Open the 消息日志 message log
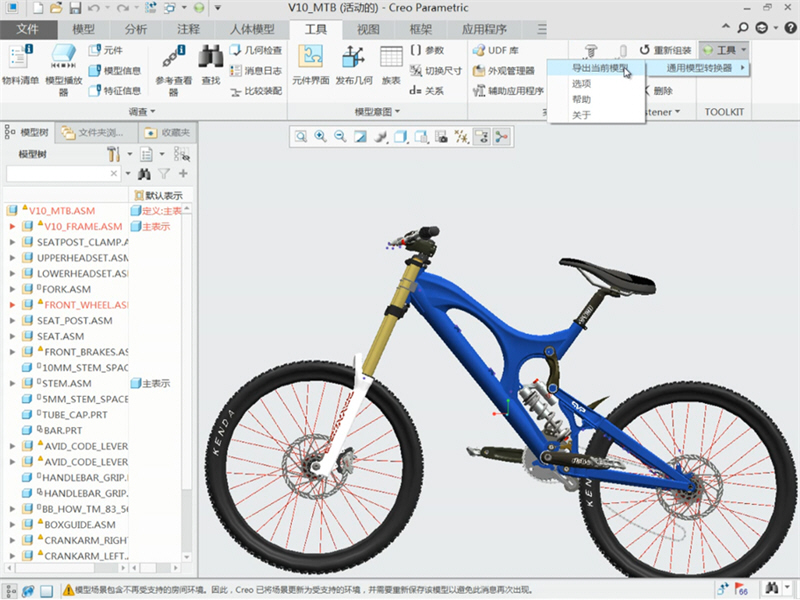This screenshot has height=600, width=800. pyautogui.click(x=256, y=70)
